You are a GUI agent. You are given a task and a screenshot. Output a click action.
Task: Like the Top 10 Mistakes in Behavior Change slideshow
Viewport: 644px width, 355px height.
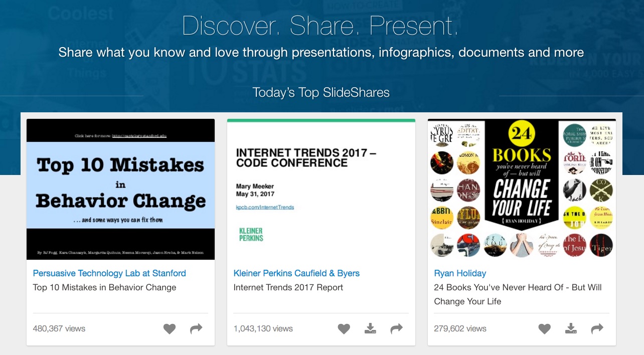pyautogui.click(x=170, y=329)
